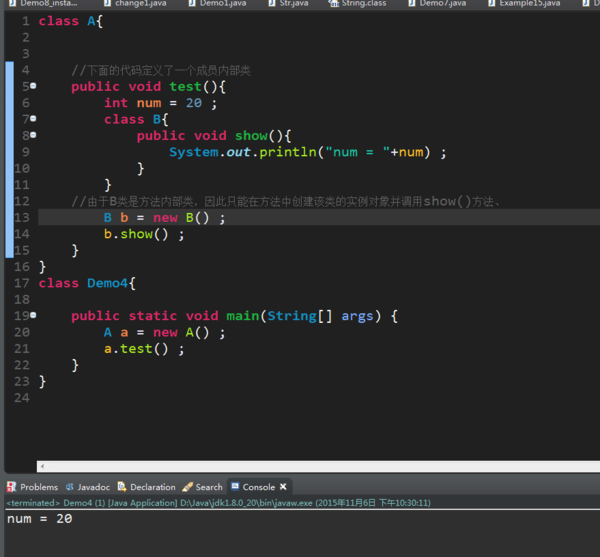Screen dimensions: 600x557
Task: Click the Javadoc view icon
Action: tap(70, 487)
